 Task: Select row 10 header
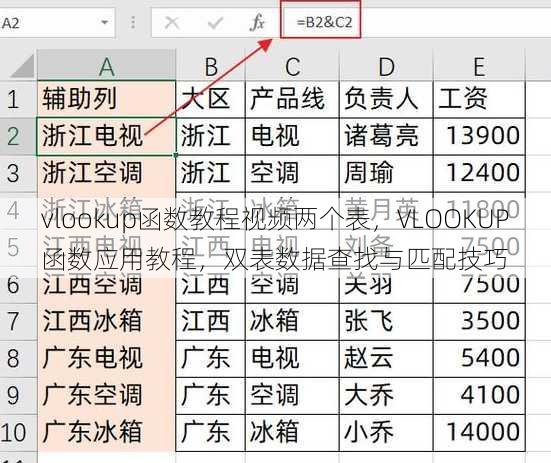click(x=18, y=432)
